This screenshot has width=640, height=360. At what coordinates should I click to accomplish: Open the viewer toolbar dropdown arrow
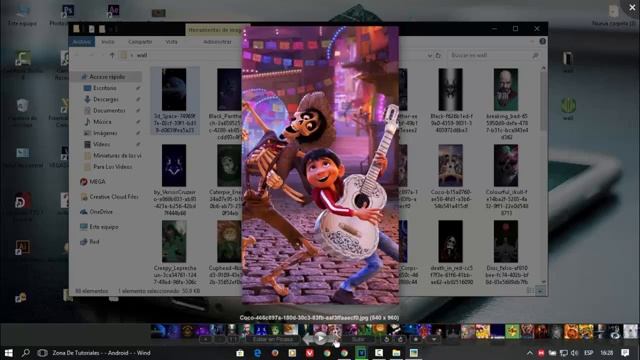[433, 339]
